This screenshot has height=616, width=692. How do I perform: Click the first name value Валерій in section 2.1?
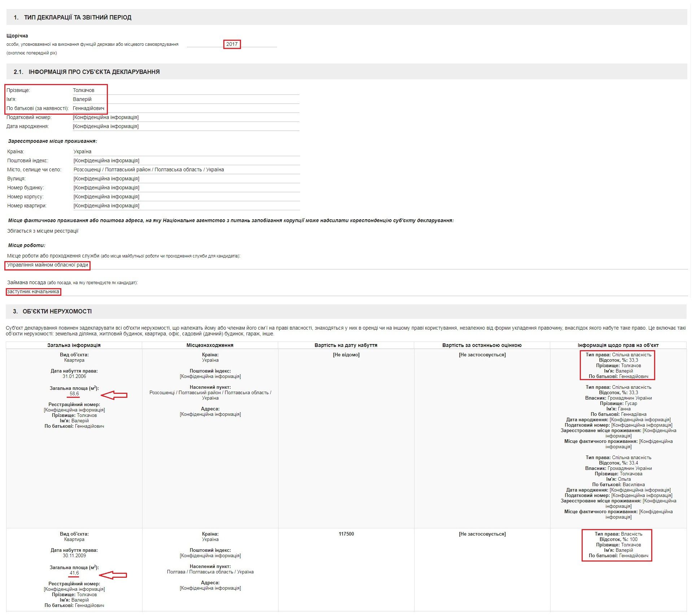82,99
